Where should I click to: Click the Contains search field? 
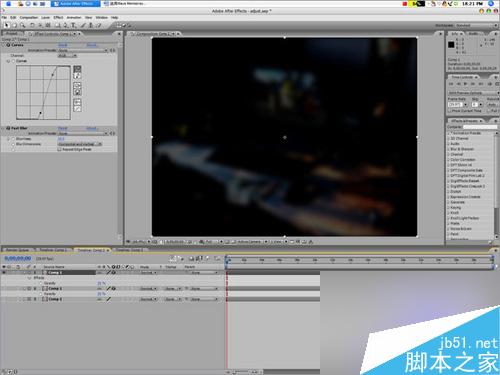click(480, 127)
